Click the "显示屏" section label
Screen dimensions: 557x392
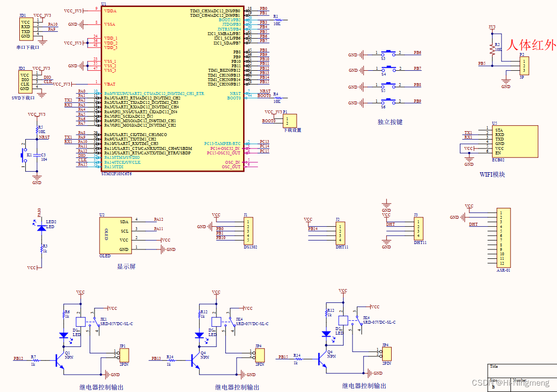(x=126, y=266)
